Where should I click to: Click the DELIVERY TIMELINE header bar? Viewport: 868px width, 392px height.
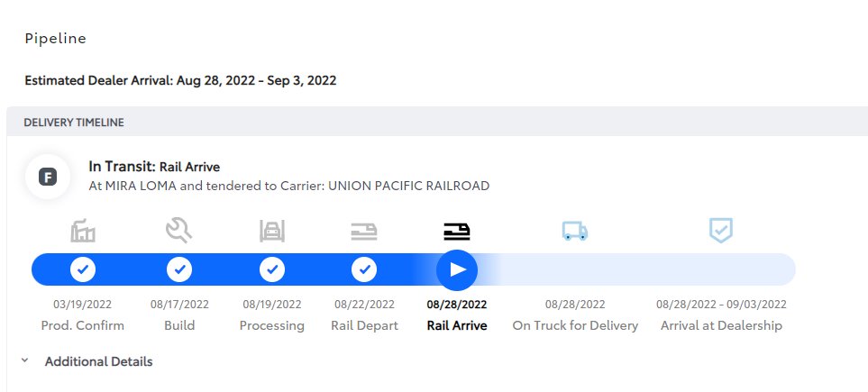(437, 123)
